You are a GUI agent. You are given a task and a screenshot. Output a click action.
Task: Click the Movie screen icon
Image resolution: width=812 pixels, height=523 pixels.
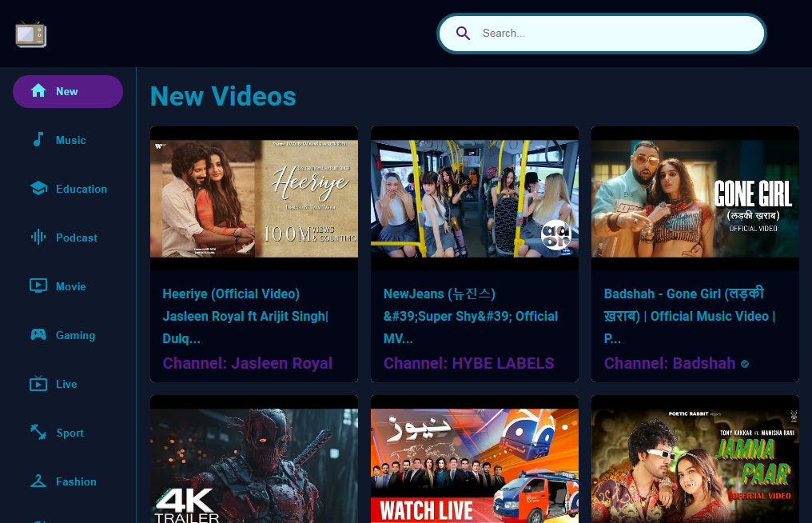click(x=38, y=285)
